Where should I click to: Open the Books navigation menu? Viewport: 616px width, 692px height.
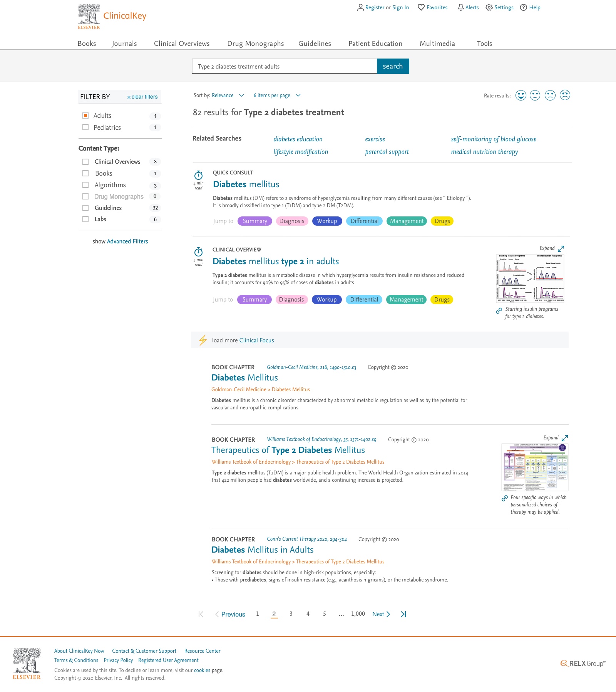87,44
